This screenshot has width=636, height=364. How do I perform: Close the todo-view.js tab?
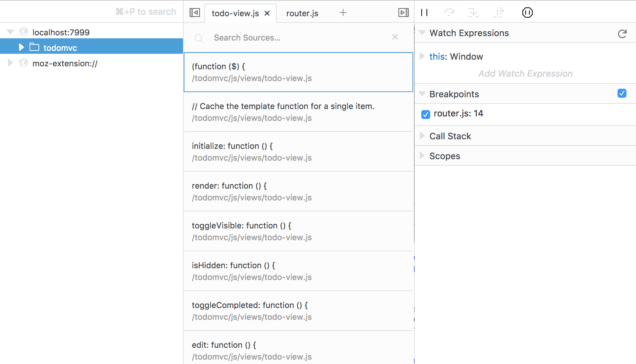267,13
